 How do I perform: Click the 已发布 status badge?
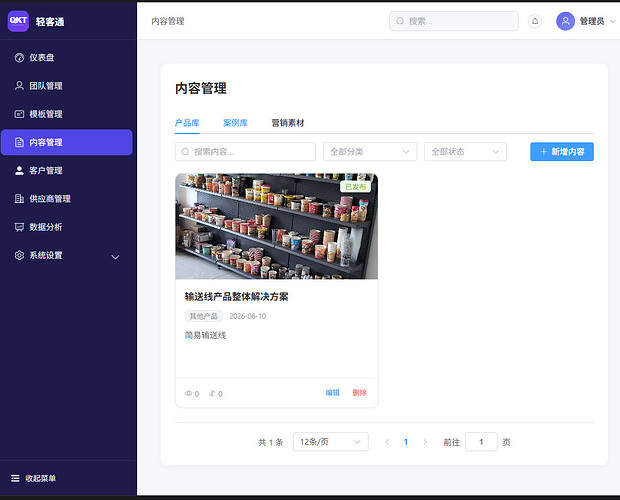(x=355, y=187)
